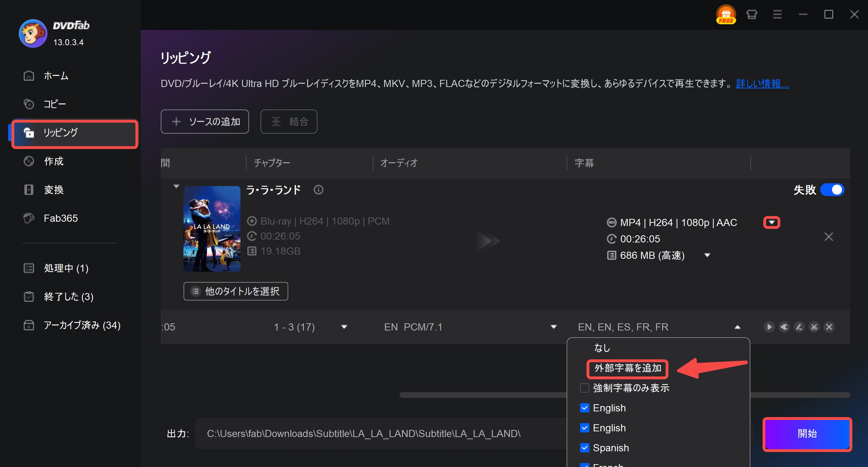Viewport: 868px width, 467px height.
Task: Click the output path field
Action: pos(381,433)
